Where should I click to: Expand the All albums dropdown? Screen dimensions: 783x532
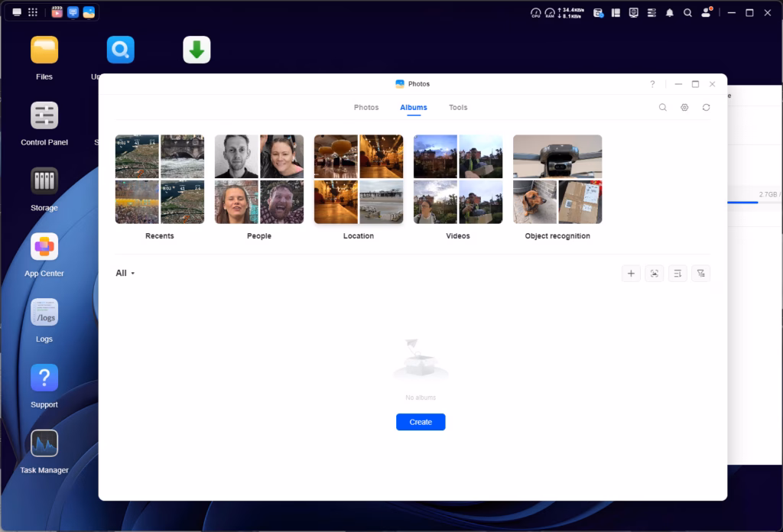[x=125, y=274]
